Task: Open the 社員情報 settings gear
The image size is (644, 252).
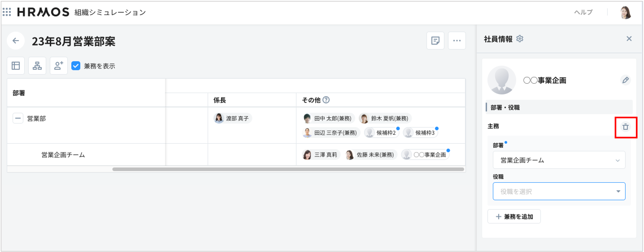Action: 520,39
